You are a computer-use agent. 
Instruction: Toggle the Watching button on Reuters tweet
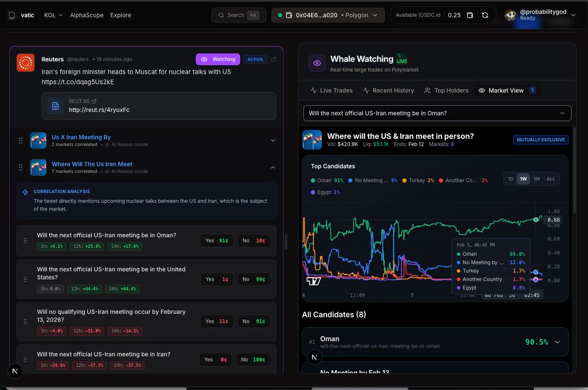218,59
